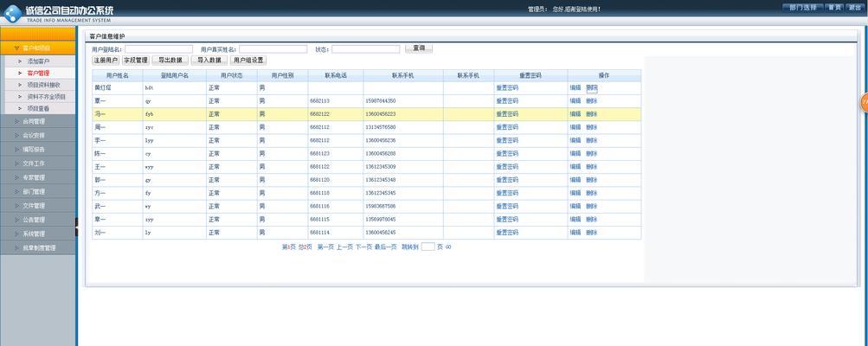Expand the 专家管理 sidebar section
Screen dimensions: 868x346
point(37,177)
